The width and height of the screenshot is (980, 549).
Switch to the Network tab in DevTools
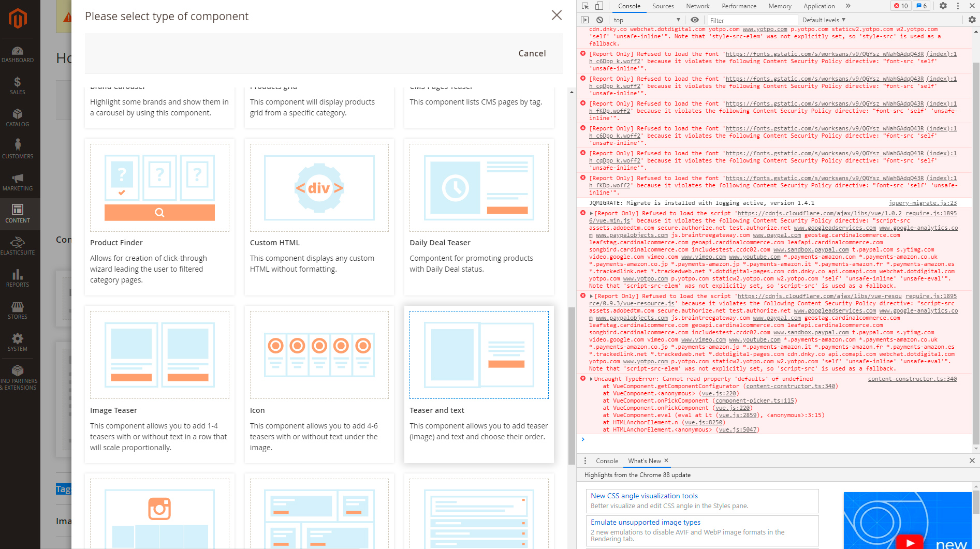(697, 6)
